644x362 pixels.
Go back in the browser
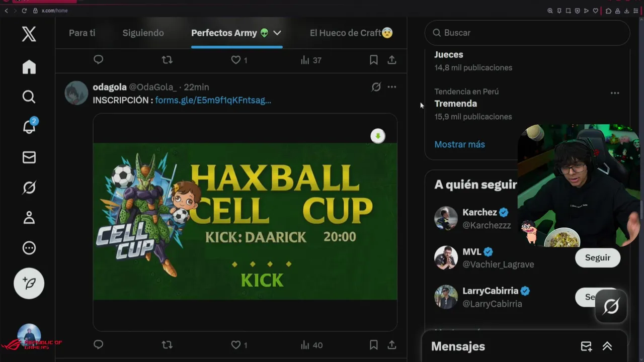pyautogui.click(x=6, y=11)
